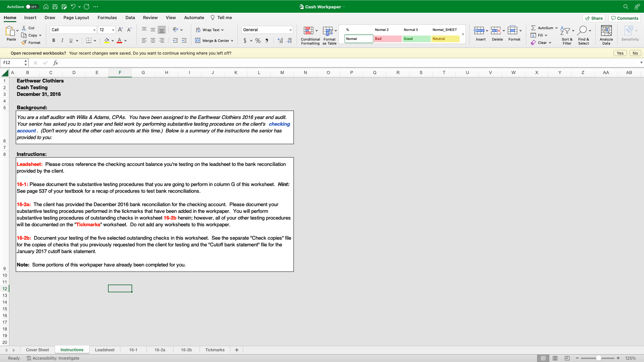Click the Share button
The image size is (644, 362).
coord(594,18)
